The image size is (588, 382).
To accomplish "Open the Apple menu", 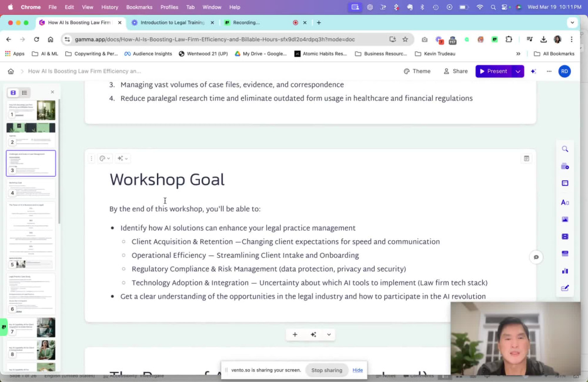I will 11,7.
